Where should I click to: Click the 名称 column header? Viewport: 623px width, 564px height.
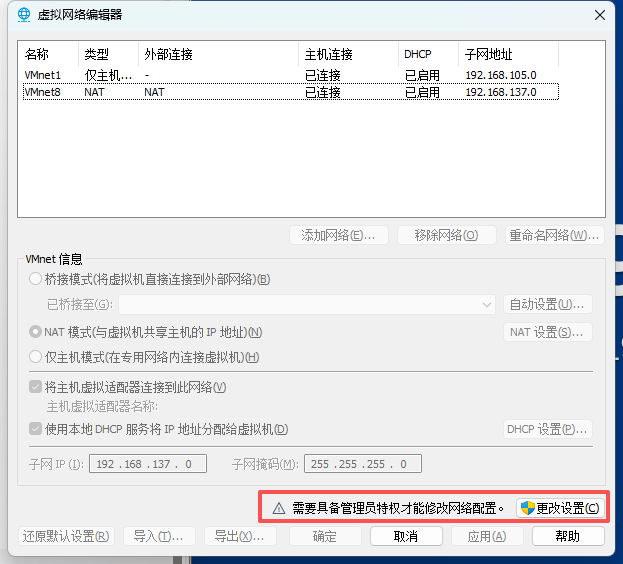click(48, 54)
